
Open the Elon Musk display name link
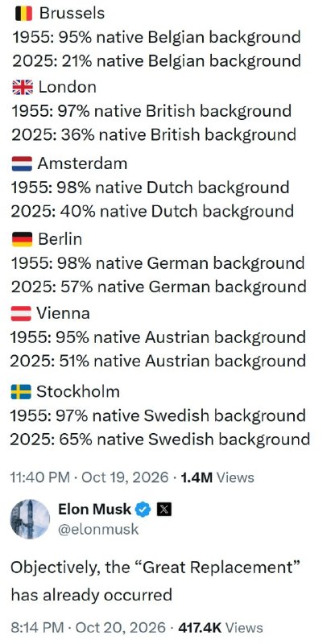tap(95, 510)
